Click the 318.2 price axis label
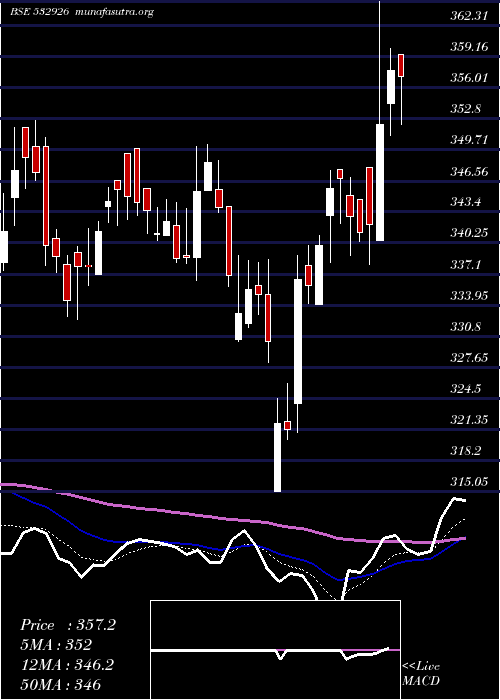 click(465, 450)
